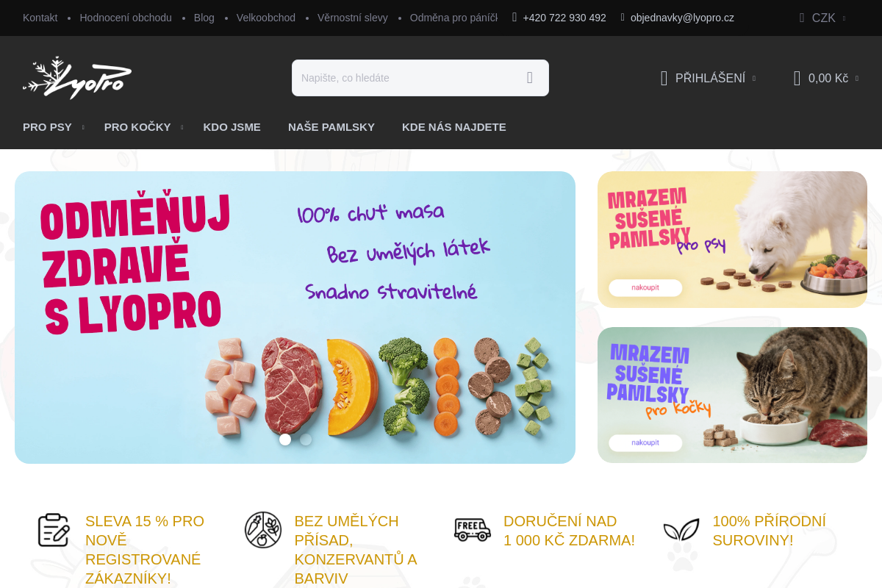Click the clipboard discount icon

click(x=54, y=530)
